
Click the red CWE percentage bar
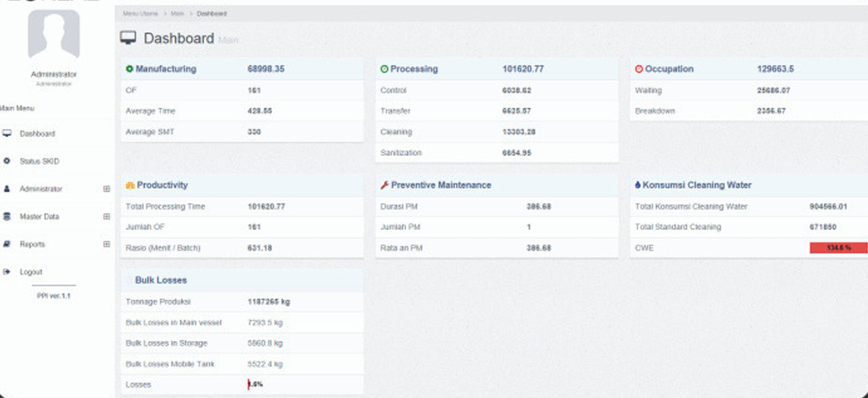pos(838,248)
